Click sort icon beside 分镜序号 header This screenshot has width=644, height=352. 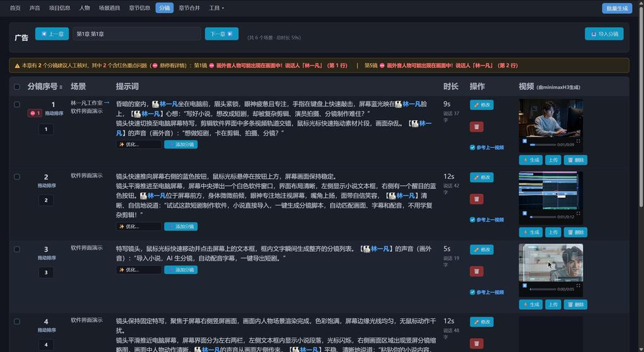[x=61, y=87]
